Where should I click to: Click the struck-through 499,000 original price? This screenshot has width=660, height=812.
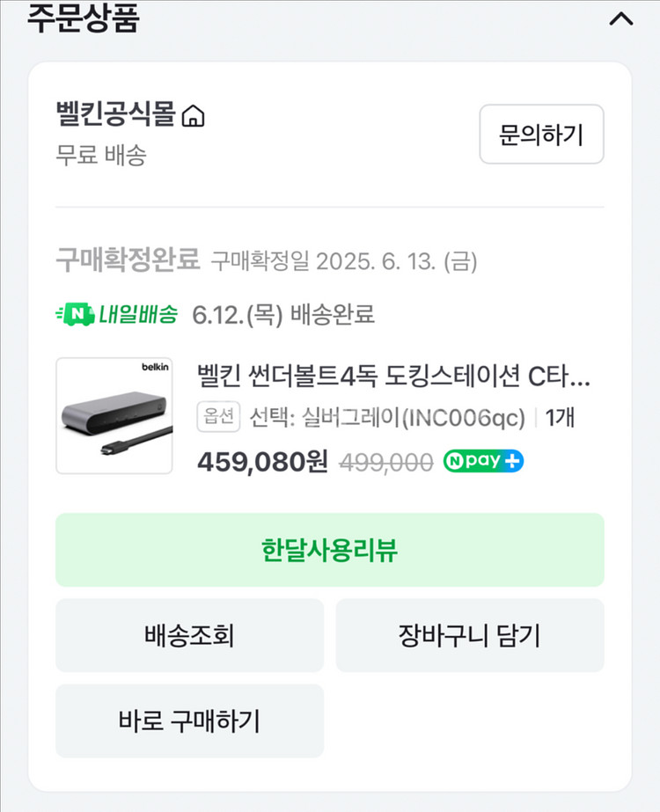point(386,462)
